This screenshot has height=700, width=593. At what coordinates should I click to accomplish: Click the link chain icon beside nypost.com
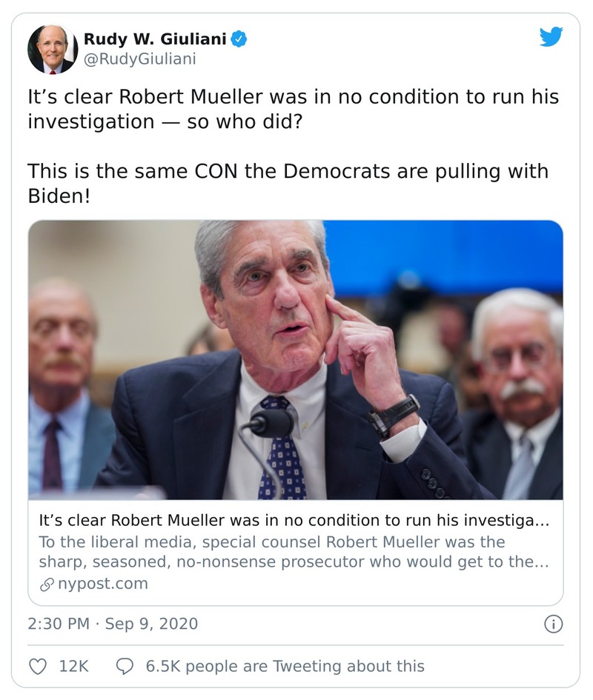[x=46, y=584]
